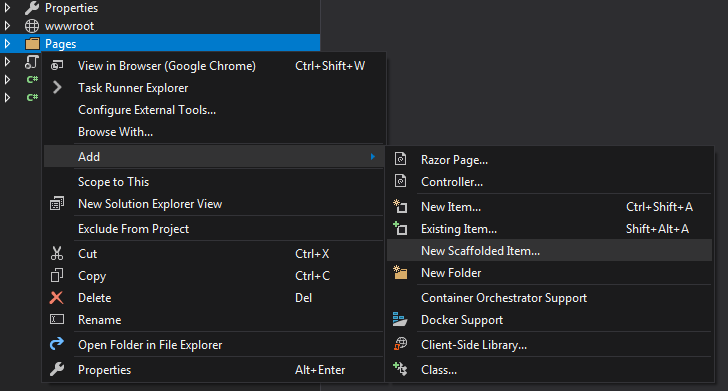Select Delete in the context menu

coord(214,298)
